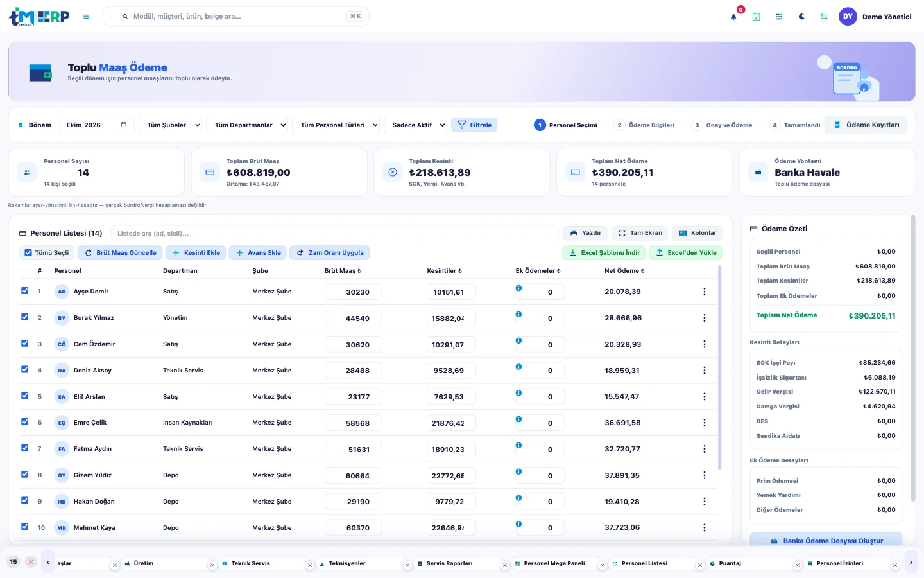Viewport: 924px width, 578px height.
Task: Close the Teknik Servis tab
Action: [x=310, y=565]
